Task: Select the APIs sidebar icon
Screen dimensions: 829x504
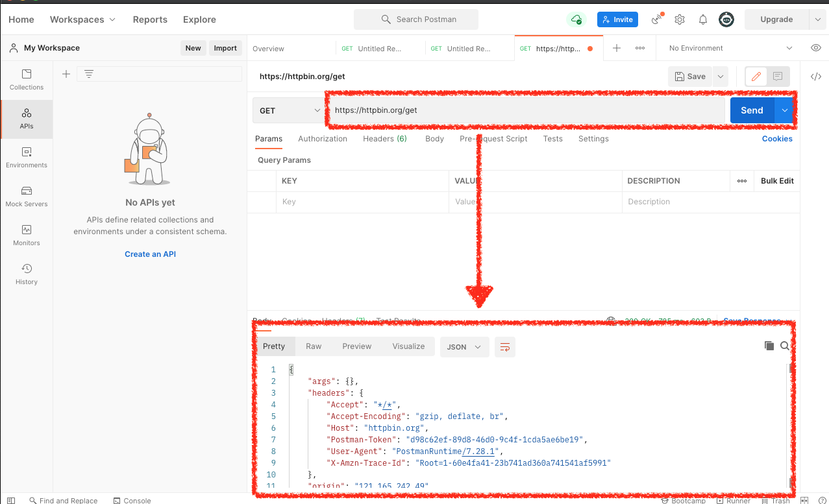Action: (27, 119)
